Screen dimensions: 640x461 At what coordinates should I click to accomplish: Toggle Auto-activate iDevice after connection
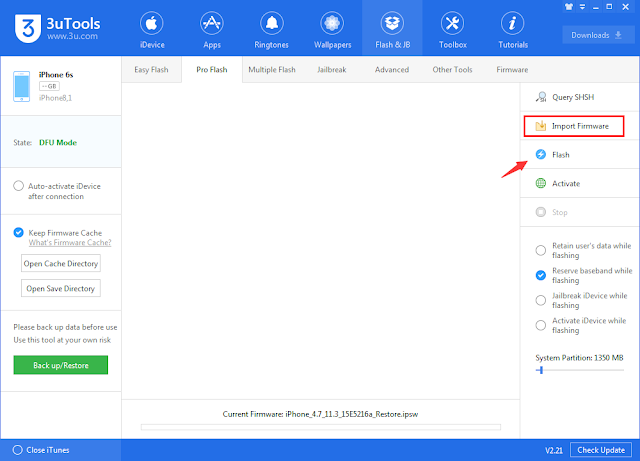point(18,186)
